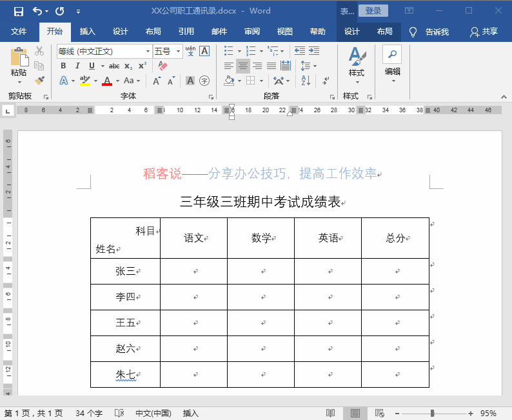Apply the red font color swatch
The image size is (512, 420).
pos(107,81)
